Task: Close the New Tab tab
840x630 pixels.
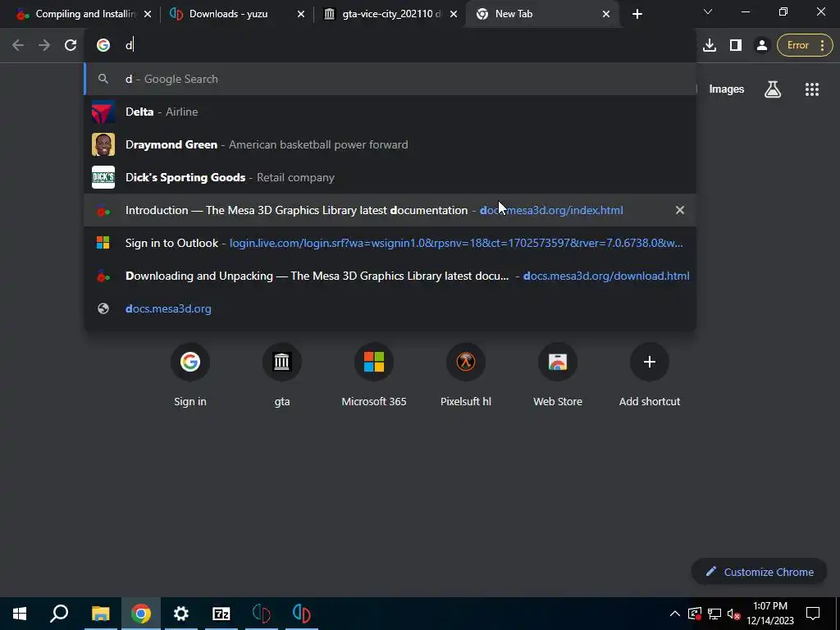Action: 606,14
